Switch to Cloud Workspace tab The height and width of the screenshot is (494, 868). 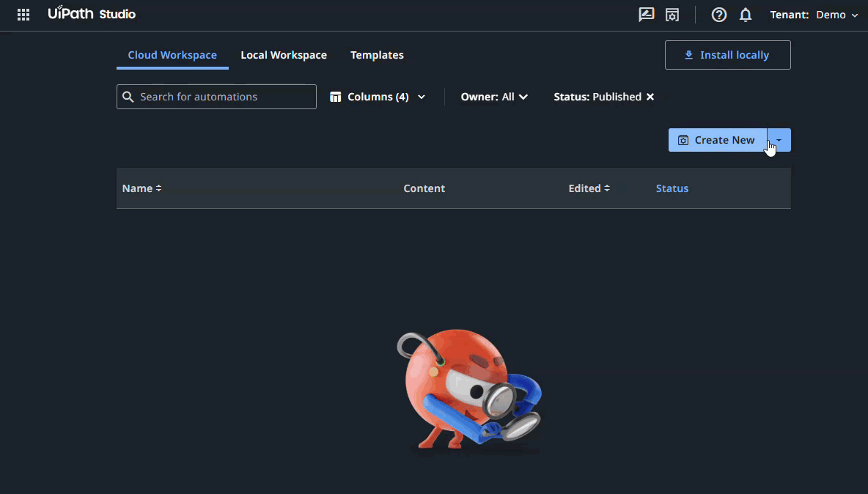pyautogui.click(x=172, y=55)
